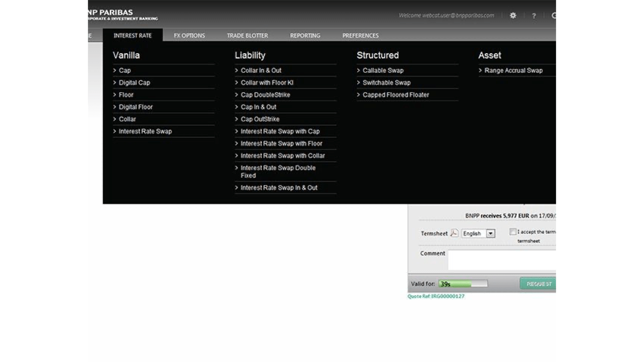Image resolution: width=644 pixels, height=362 pixels.
Task: Click arrow icon beside Range Accrual Swap
Action: click(480, 70)
